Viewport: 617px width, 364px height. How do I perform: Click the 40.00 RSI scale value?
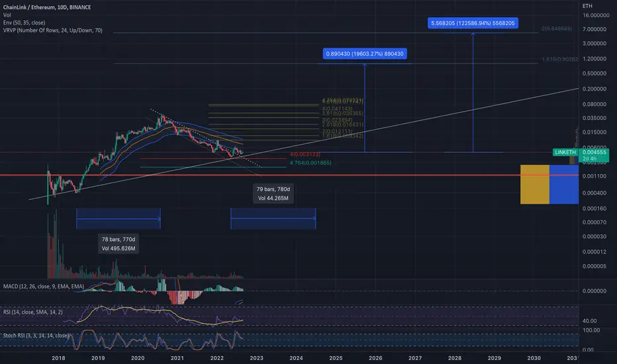pos(589,321)
